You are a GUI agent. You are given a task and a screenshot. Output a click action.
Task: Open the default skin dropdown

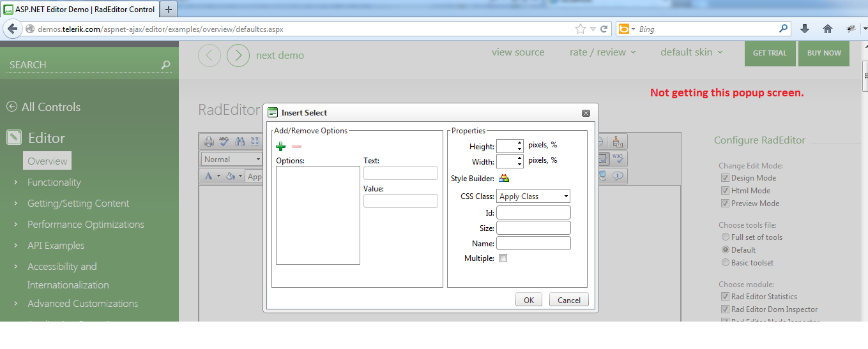(x=692, y=52)
